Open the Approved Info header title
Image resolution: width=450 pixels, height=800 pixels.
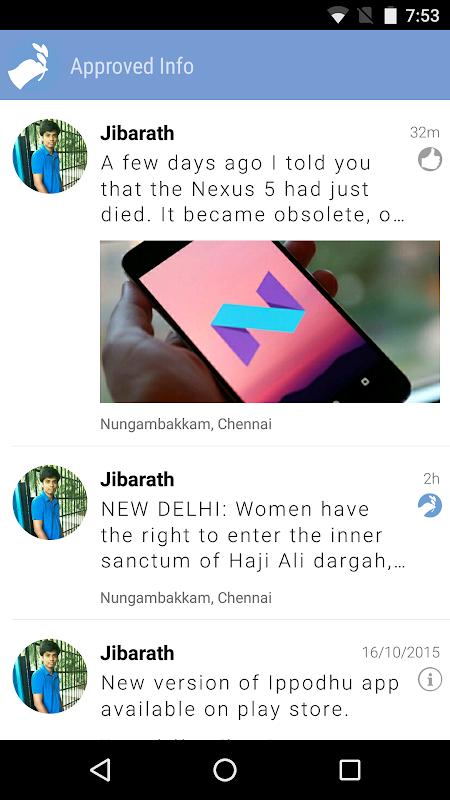[132, 66]
